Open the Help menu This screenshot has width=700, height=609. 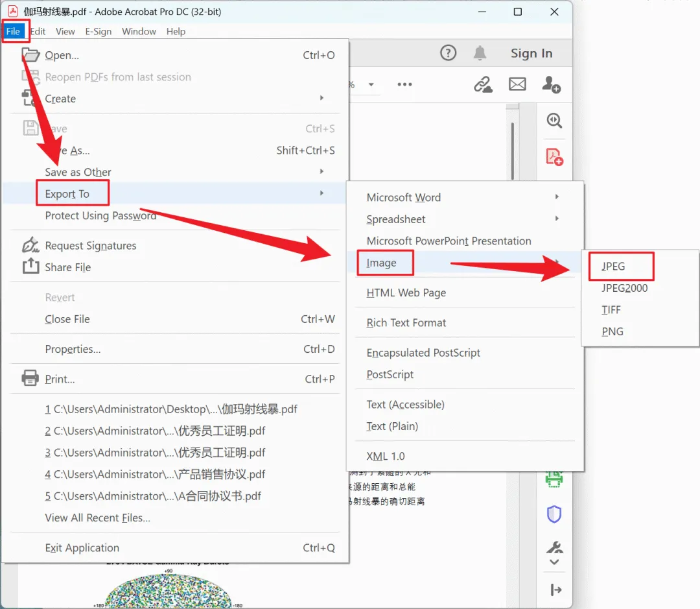[176, 31]
